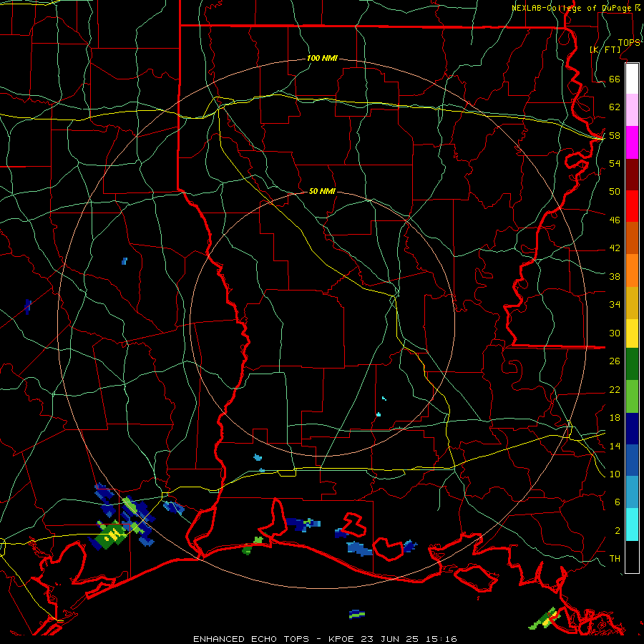
Task: Click the '26' legend value
Action: point(615,361)
